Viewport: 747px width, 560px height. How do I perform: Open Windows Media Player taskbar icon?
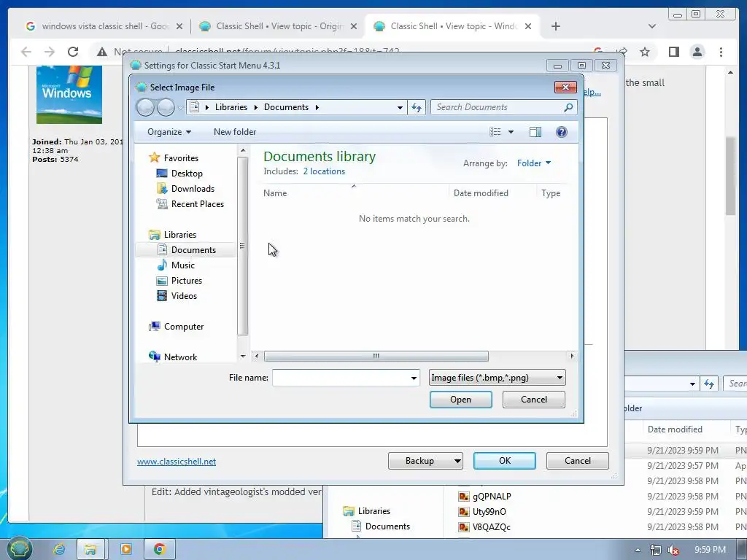(126, 550)
